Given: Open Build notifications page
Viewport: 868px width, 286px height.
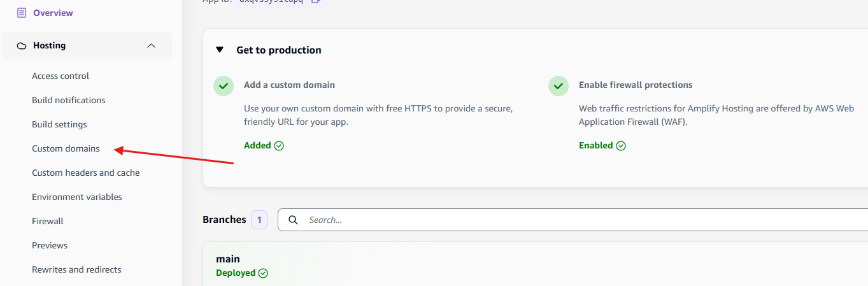Looking at the screenshot, I should (69, 100).
